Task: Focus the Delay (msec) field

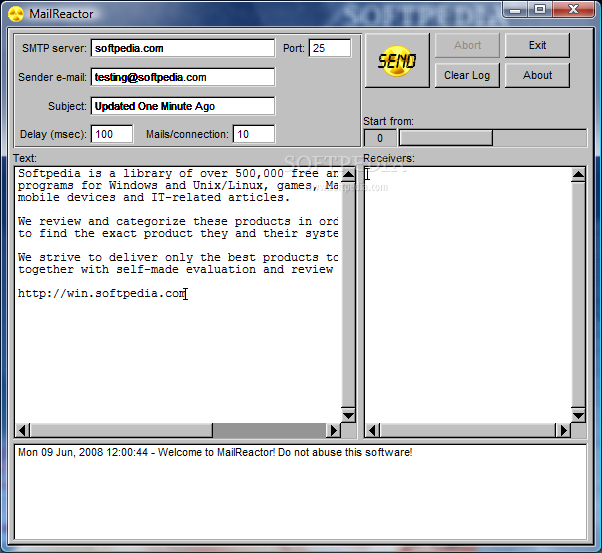Action: point(112,134)
